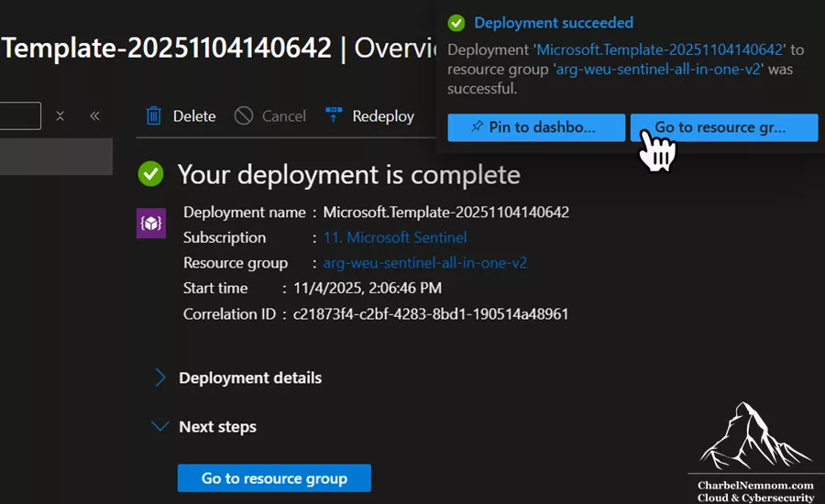Click in the menu search input field
Image resolution: width=825 pixels, height=504 pixels.
20,115
